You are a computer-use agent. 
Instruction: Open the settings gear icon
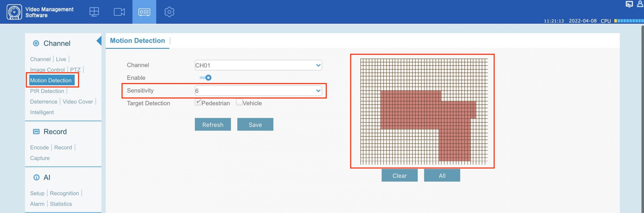[169, 12]
